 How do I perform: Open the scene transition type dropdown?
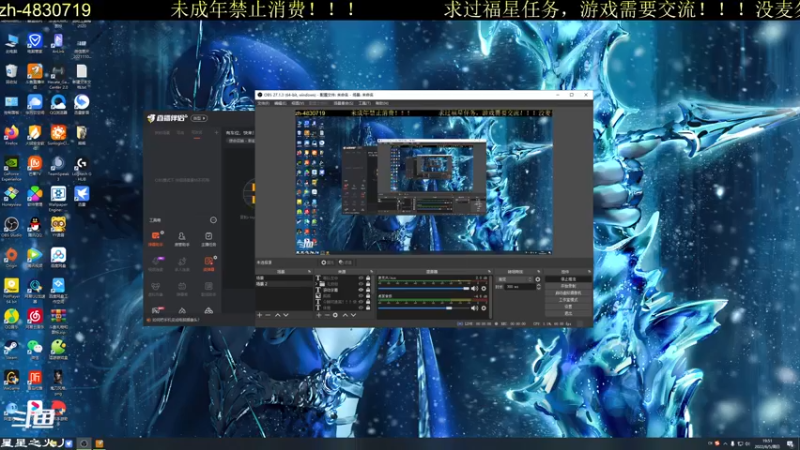click(514, 279)
